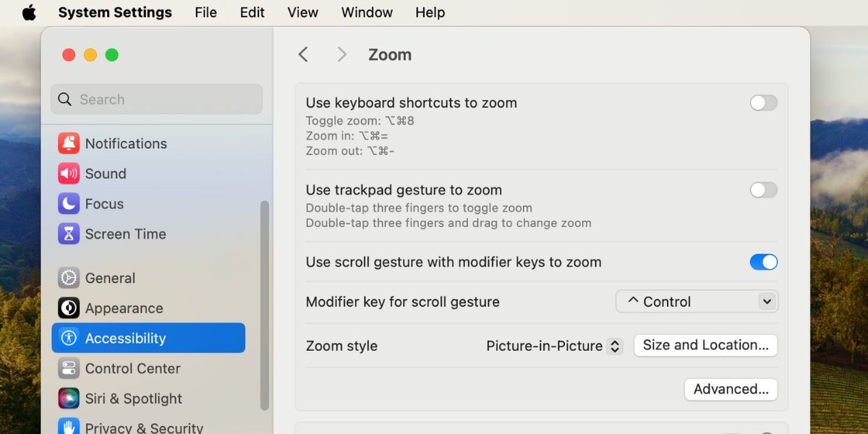Open the Zoom style Picture-in-Picture selector
The width and height of the screenshot is (868, 434).
pos(553,346)
